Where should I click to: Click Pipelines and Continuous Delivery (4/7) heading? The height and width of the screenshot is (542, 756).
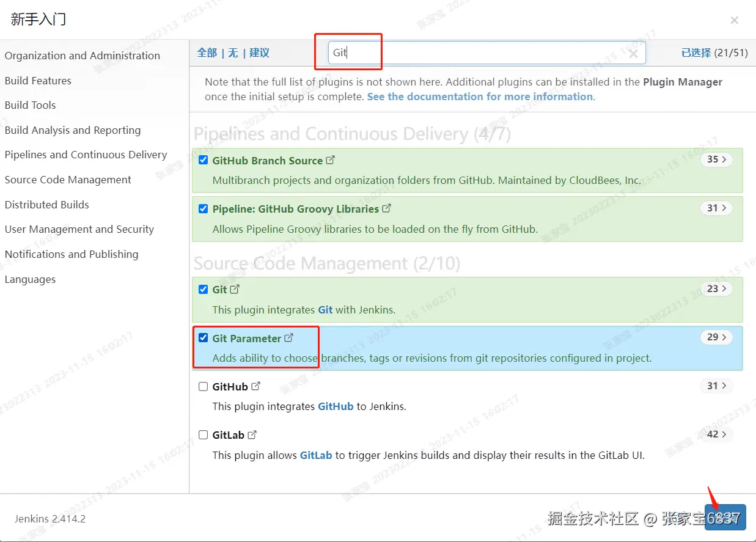coord(352,134)
